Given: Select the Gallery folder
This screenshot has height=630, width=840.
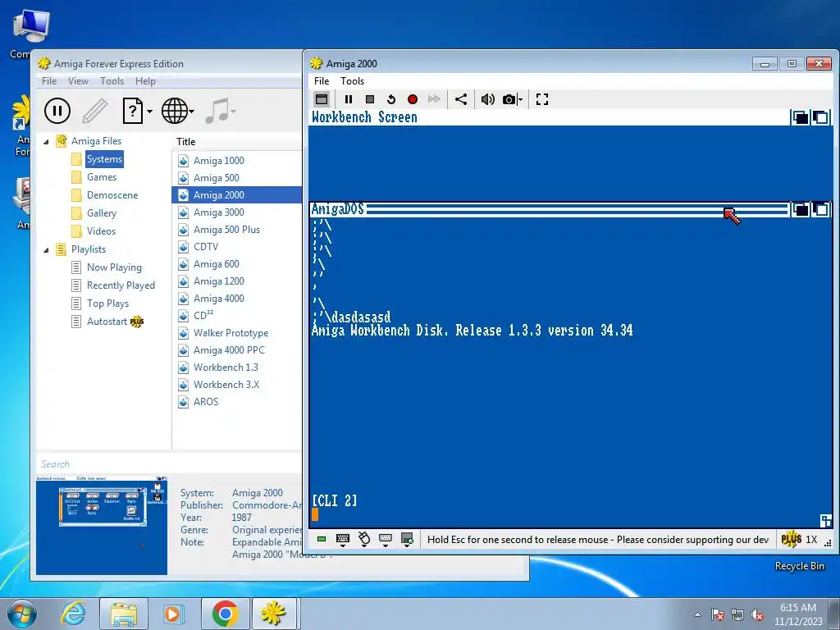Looking at the screenshot, I should click(102, 213).
